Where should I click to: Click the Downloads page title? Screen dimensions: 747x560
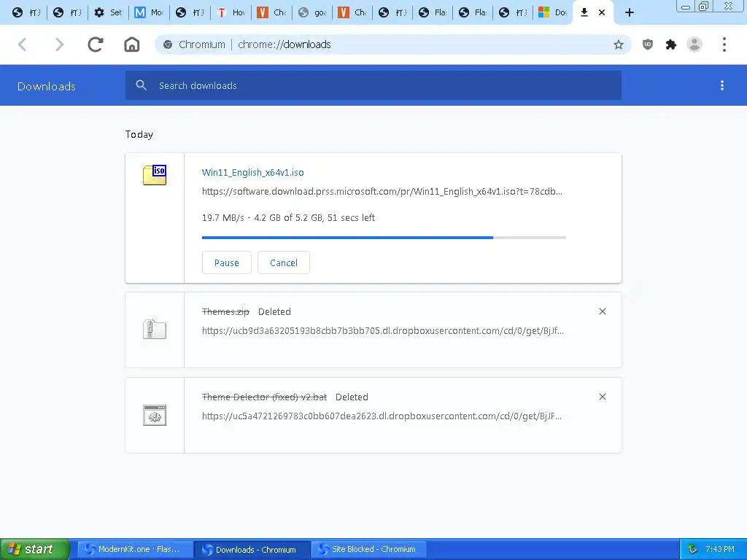(46, 86)
